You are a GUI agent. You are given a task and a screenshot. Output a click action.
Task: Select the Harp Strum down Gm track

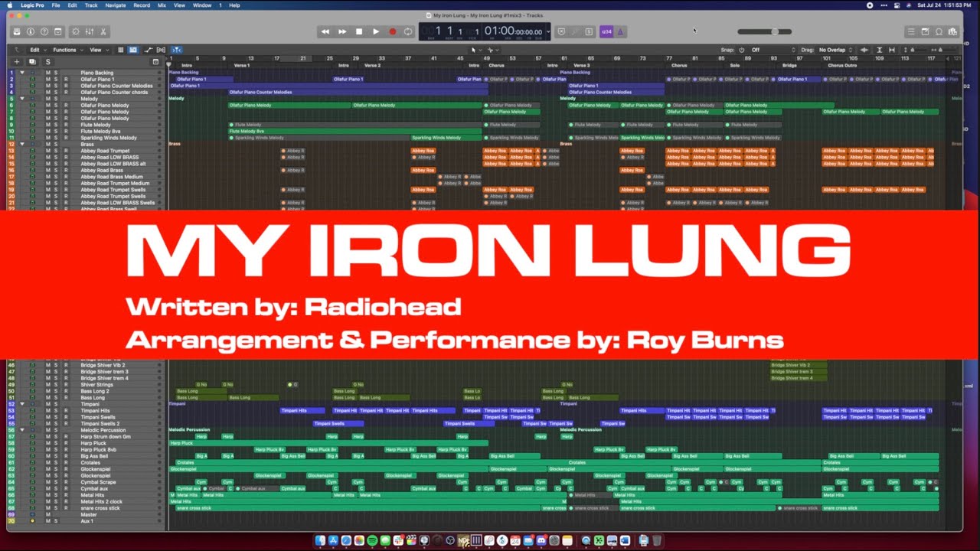point(106,436)
